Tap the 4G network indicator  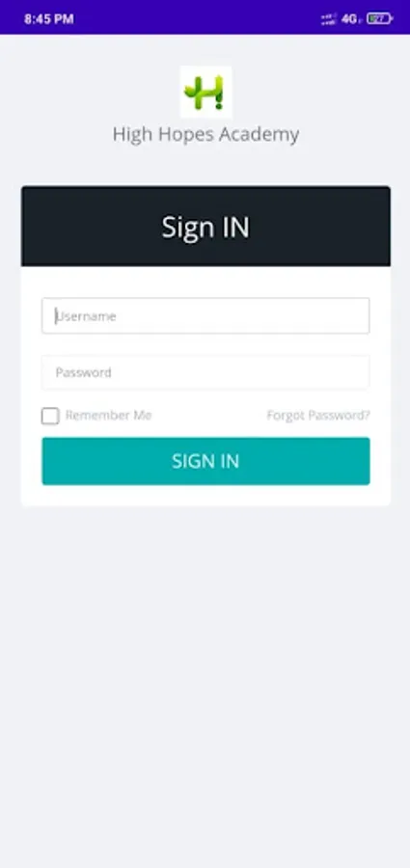click(x=351, y=19)
